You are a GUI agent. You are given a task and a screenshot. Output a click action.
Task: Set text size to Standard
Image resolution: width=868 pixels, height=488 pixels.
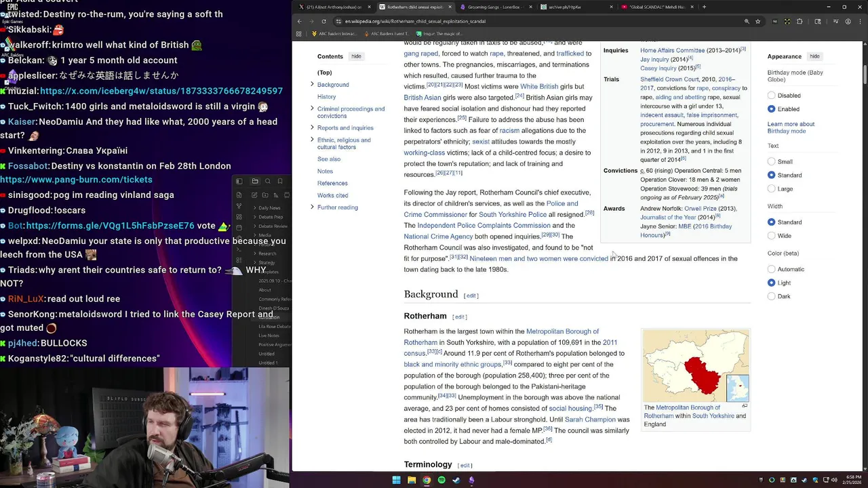coord(771,175)
